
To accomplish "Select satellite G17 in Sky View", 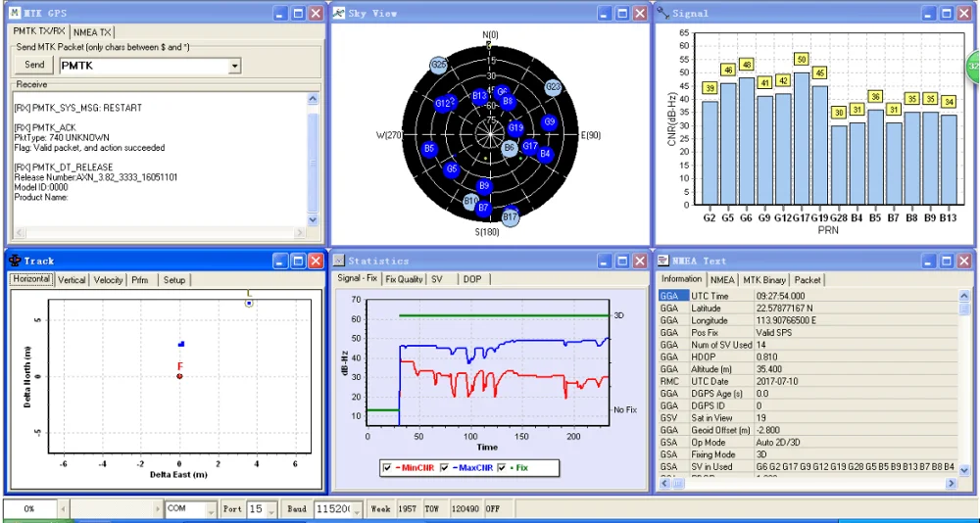I will click(x=530, y=146).
